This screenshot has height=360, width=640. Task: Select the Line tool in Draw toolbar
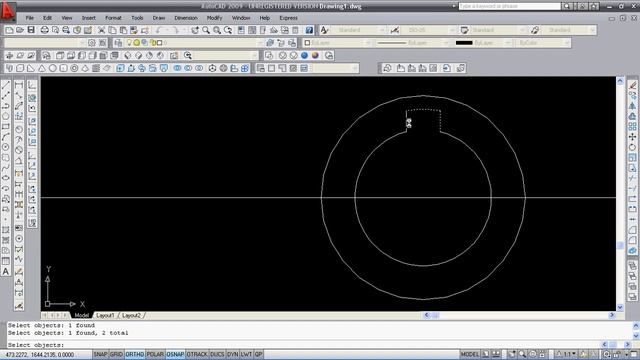click(x=6, y=85)
